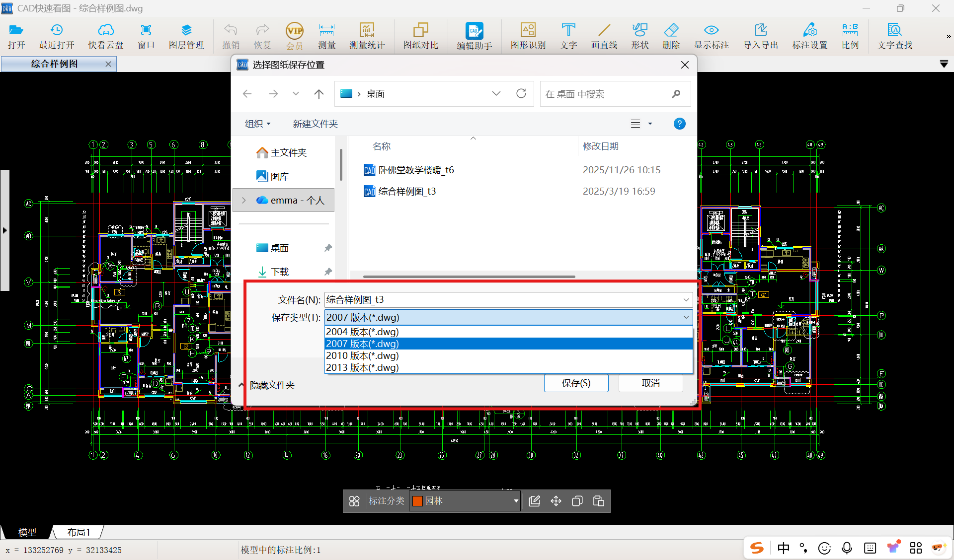This screenshot has width=954, height=560.
Task: Toggle the left side panel arrow
Action: (x=4, y=230)
